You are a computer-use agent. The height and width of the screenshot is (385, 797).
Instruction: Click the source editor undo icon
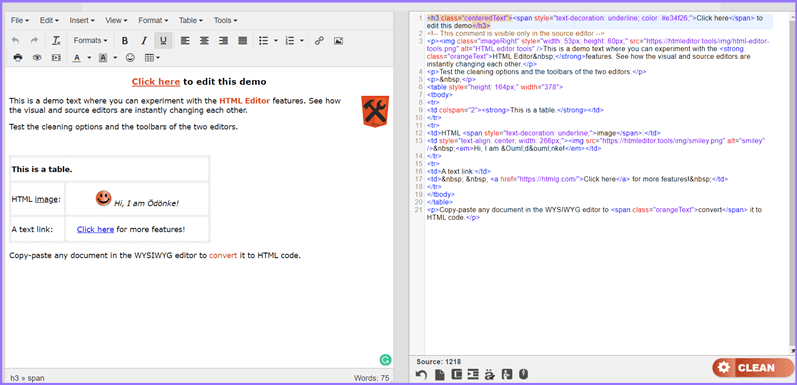421,374
